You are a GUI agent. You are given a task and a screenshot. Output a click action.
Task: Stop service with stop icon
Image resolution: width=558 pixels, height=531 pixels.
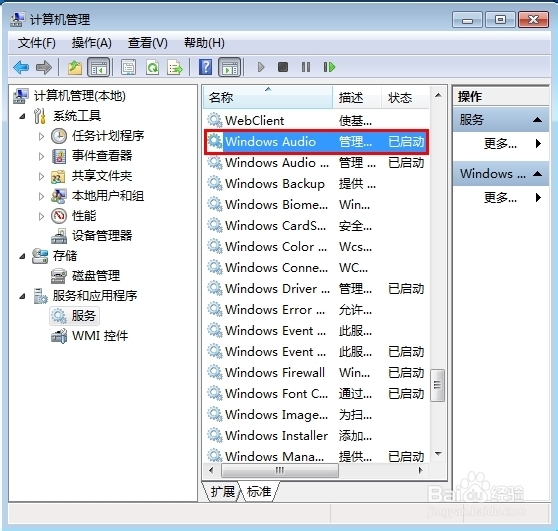(283, 67)
